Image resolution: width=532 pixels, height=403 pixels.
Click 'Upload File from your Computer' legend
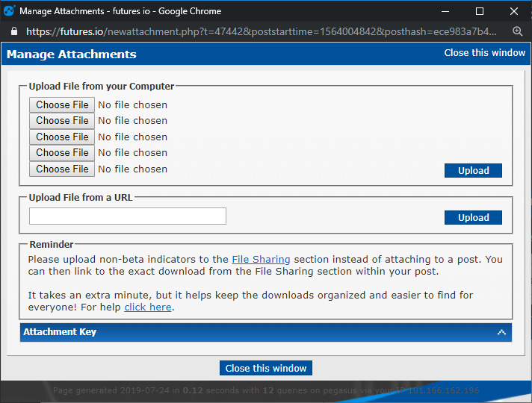(102, 86)
